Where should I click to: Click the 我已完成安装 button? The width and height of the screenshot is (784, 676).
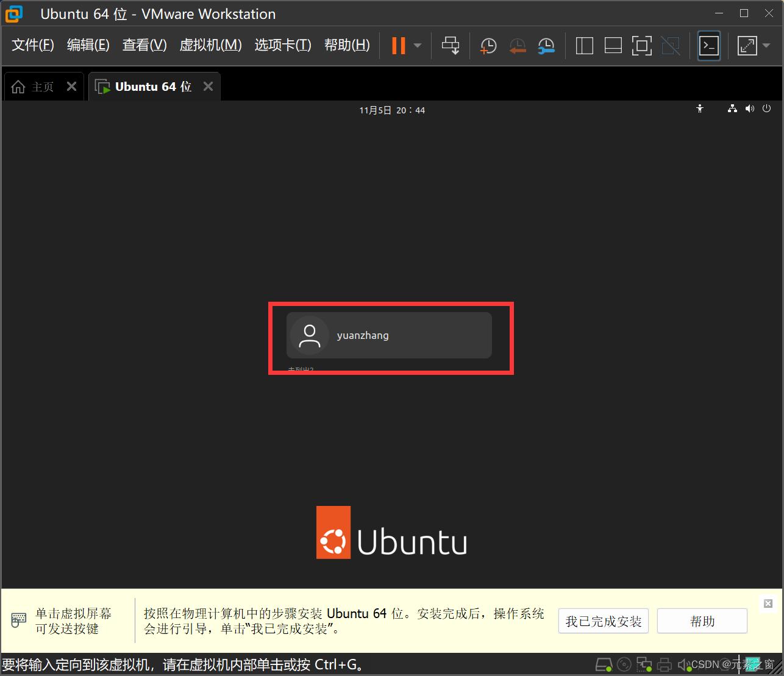point(604,621)
